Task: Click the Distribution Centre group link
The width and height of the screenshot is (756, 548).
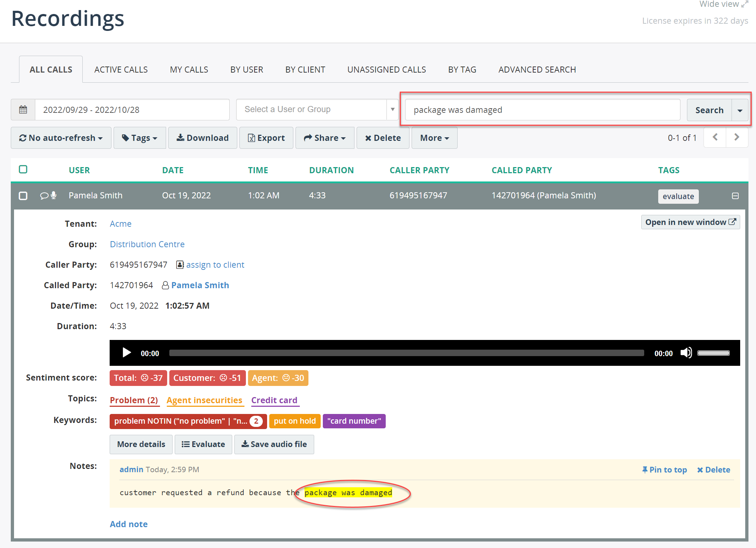Action: [x=147, y=244]
